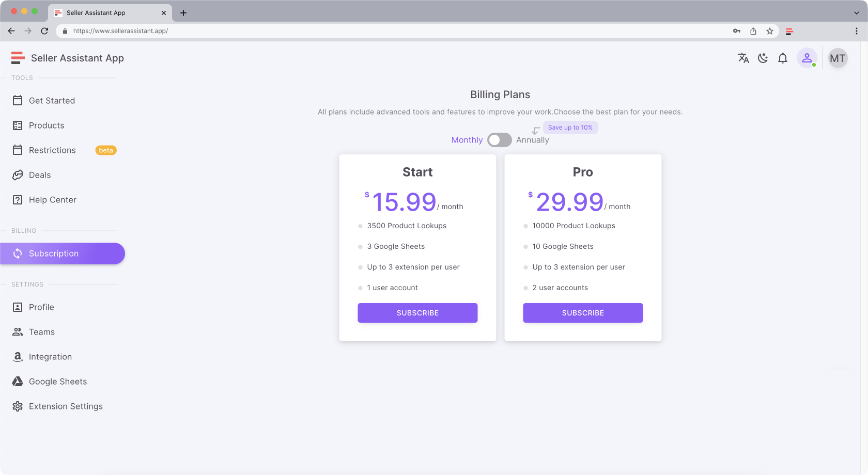Open the language translation selector

[743, 58]
